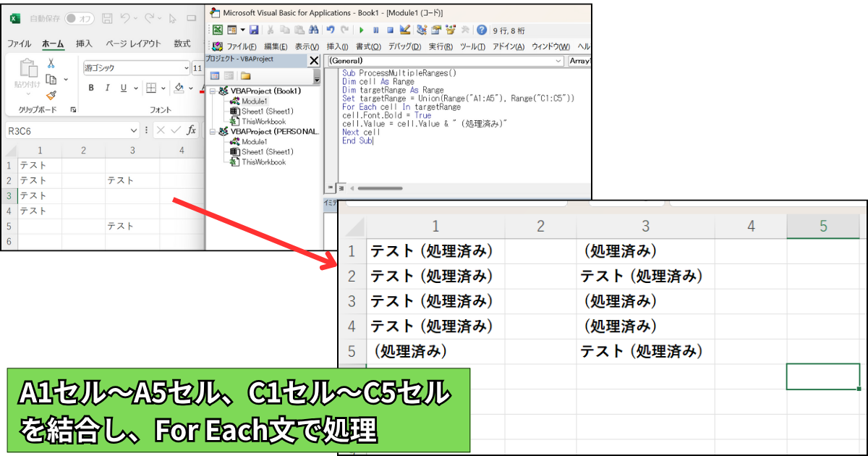Collapse the VBAProject (Book1) tree node
The height and width of the screenshot is (456, 868).
(x=212, y=91)
